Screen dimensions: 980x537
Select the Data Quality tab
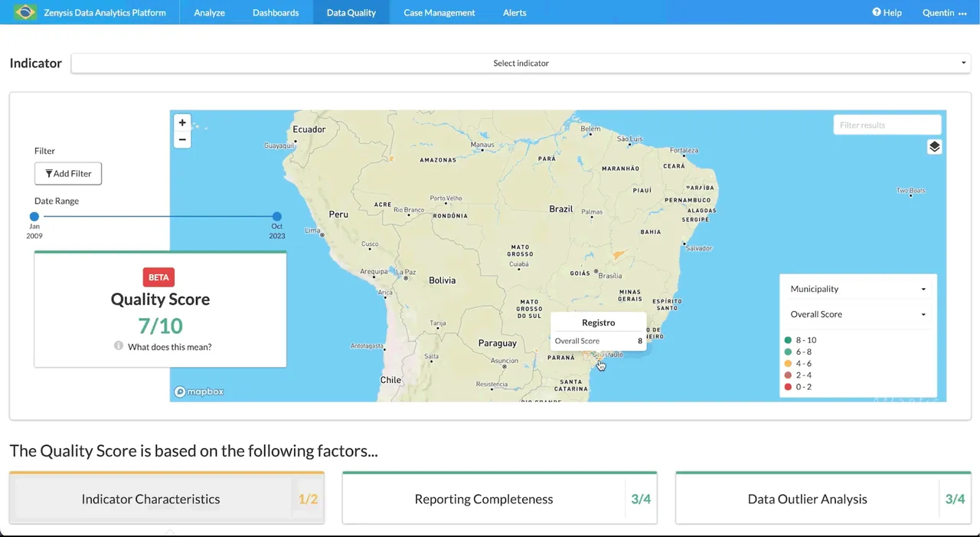tap(351, 12)
